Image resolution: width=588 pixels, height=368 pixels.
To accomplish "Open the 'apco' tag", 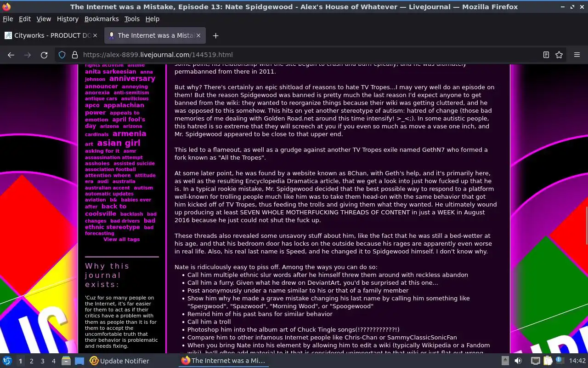I will click(92, 105).
